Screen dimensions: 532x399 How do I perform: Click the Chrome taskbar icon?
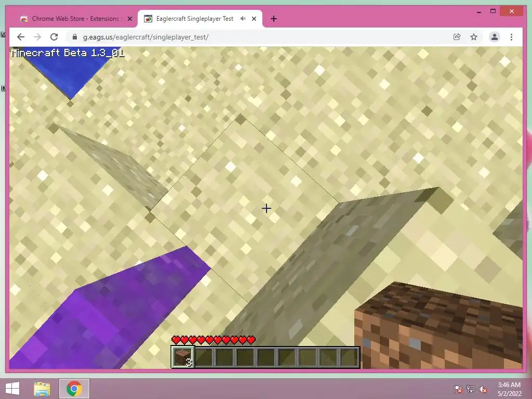[x=74, y=389]
